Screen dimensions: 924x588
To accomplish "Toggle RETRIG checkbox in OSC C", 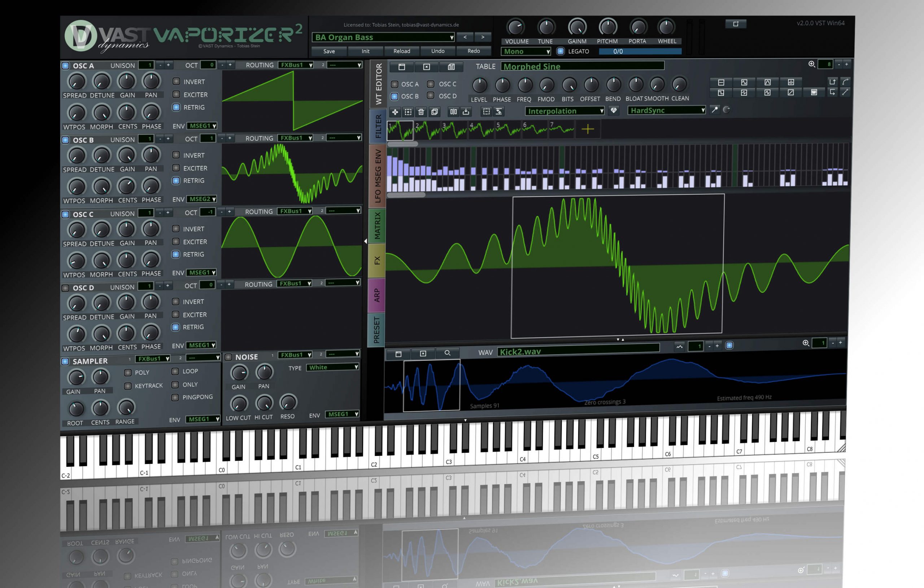I will (x=176, y=254).
